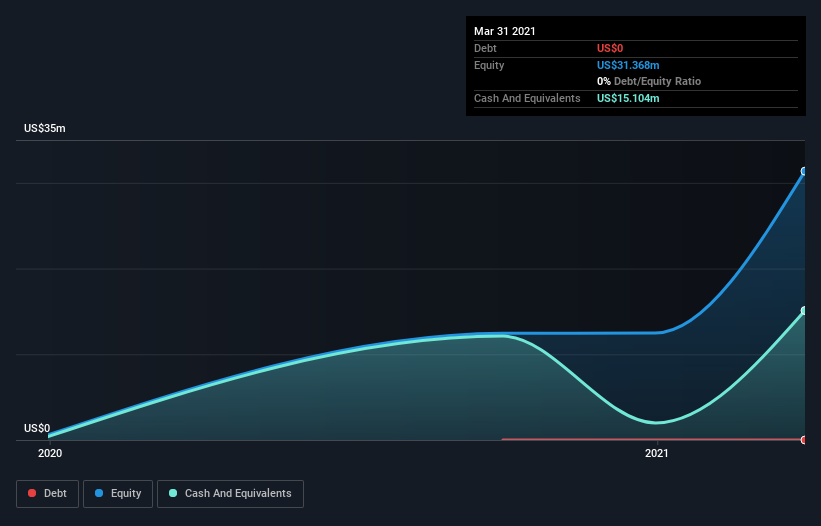Click the 2020 x-axis label
Image resolution: width=821 pixels, height=526 pixels.
point(50,453)
